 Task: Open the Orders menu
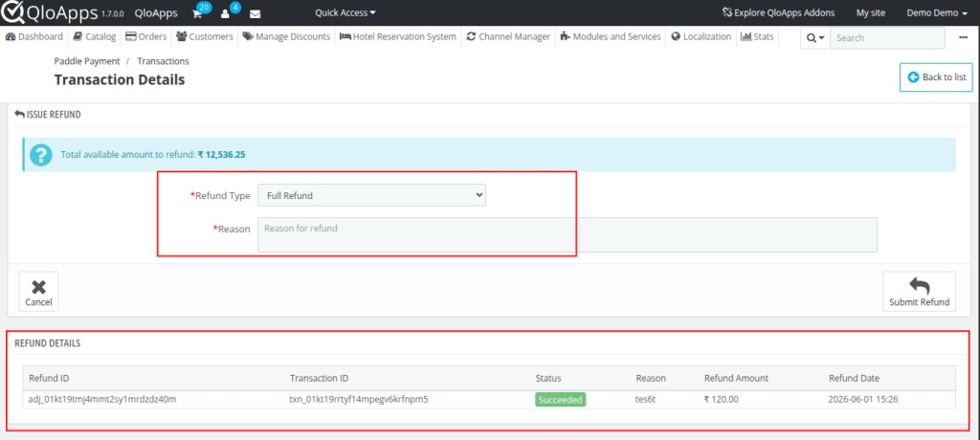point(146,37)
